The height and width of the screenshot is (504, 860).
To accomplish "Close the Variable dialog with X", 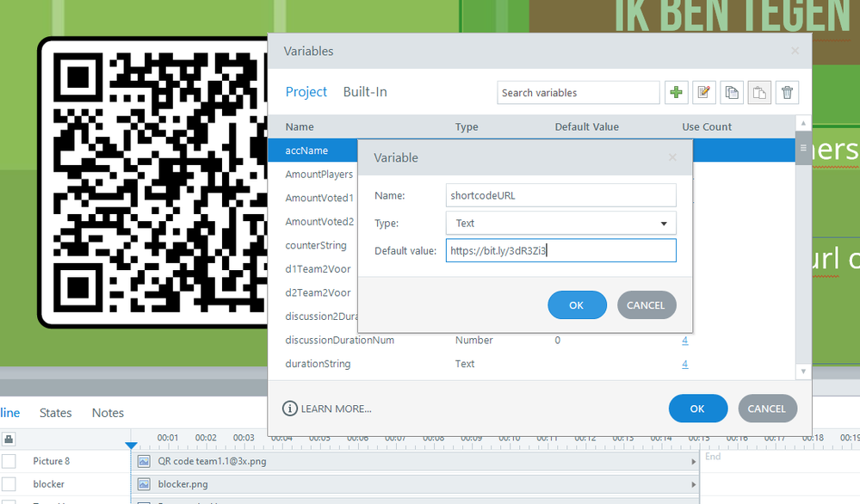I will tap(672, 157).
